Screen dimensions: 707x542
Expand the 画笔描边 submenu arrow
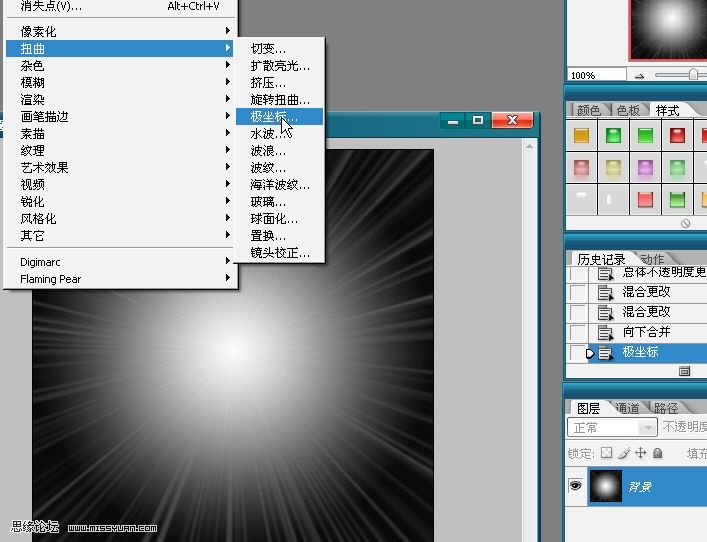228,116
